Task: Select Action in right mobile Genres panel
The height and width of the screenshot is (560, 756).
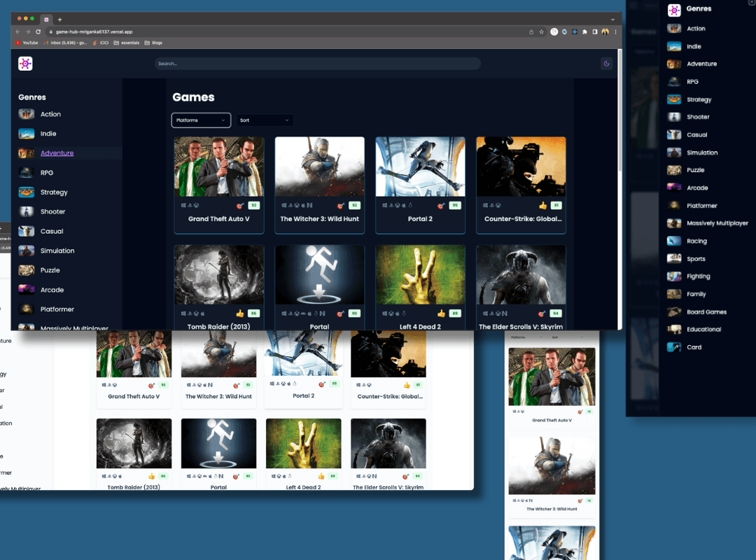Action: point(696,29)
